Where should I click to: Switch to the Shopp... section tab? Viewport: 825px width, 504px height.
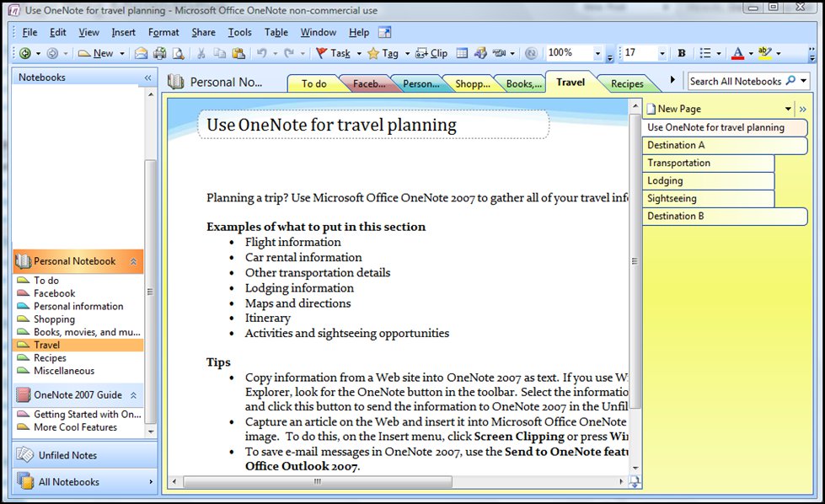(473, 83)
